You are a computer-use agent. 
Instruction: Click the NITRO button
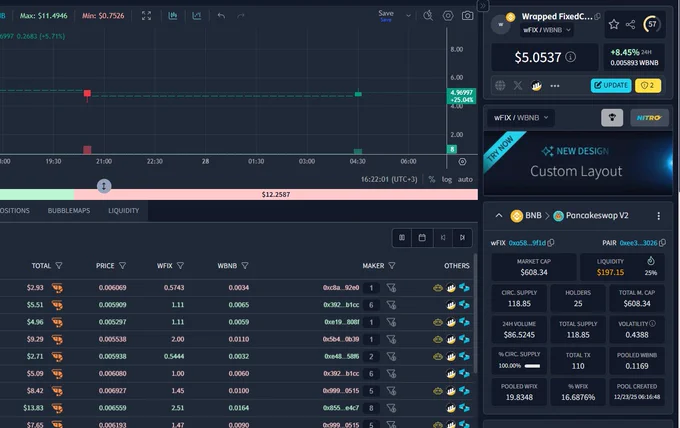coord(649,118)
